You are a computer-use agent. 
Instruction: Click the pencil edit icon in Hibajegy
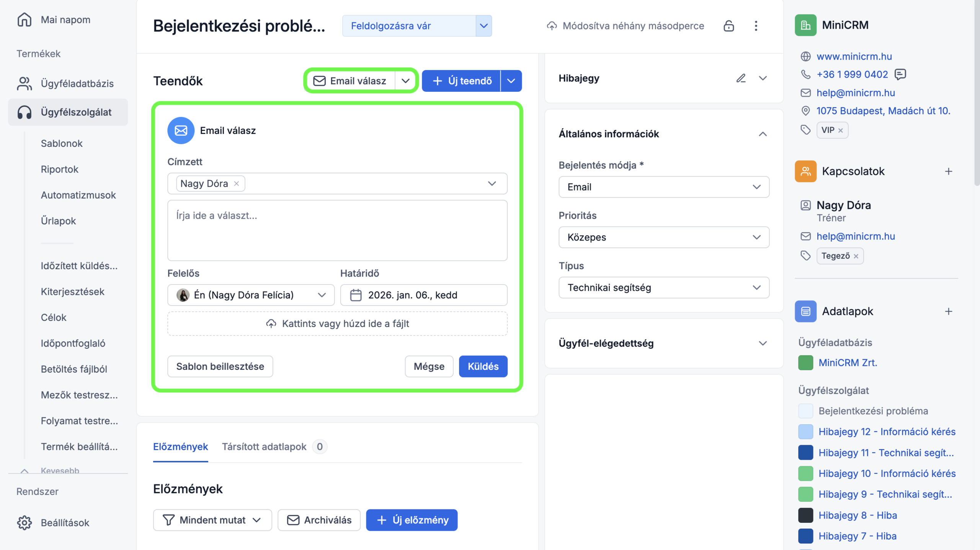tap(741, 78)
